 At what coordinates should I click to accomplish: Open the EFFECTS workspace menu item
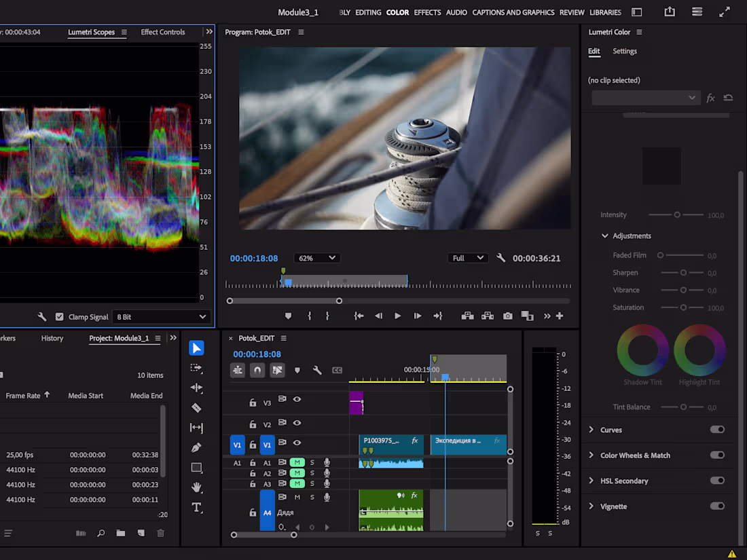pos(427,12)
